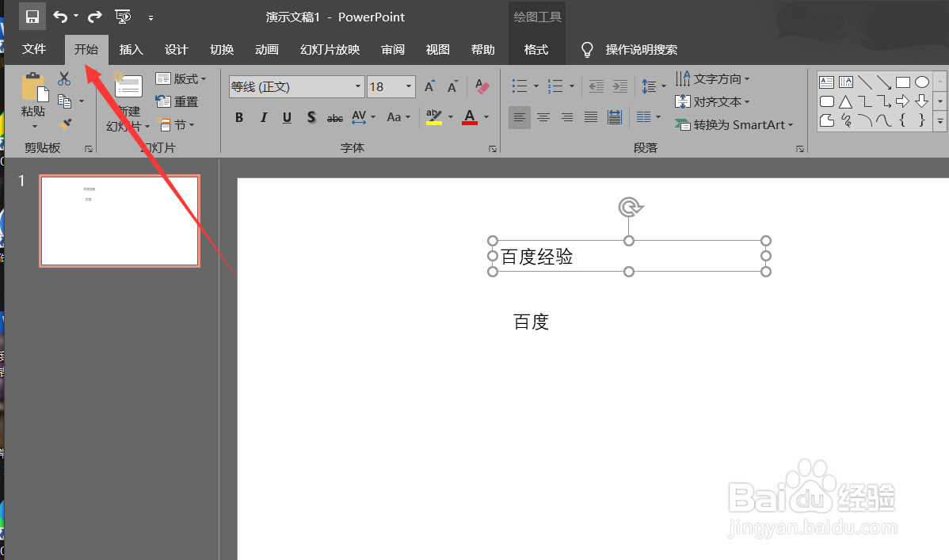
Task: Open add or remove columns menu
Action: (x=648, y=117)
